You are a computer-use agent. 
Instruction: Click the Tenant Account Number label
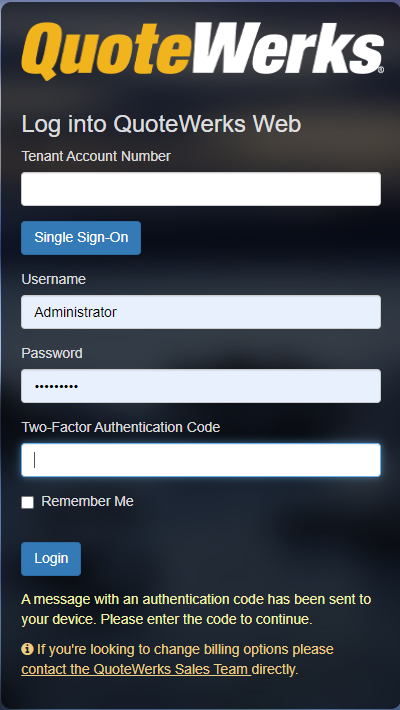[96, 156]
